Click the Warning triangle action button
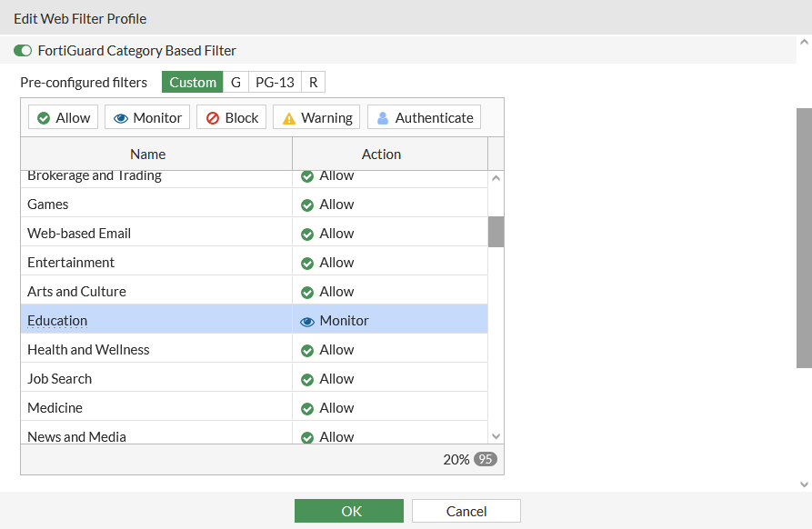 [316, 117]
